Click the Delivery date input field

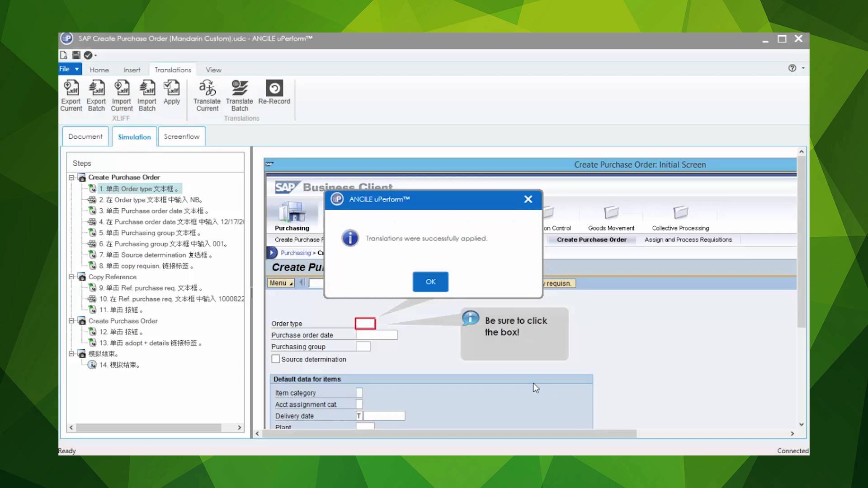click(384, 416)
